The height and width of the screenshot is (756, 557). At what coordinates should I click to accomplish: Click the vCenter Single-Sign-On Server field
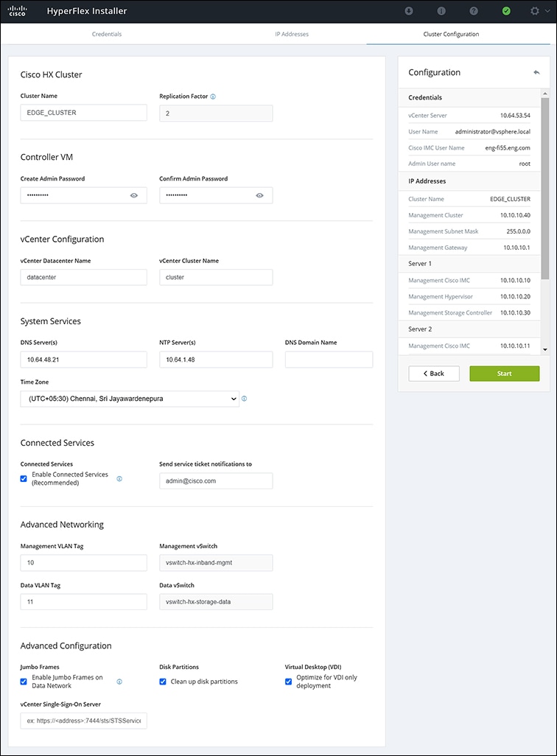click(83, 721)
